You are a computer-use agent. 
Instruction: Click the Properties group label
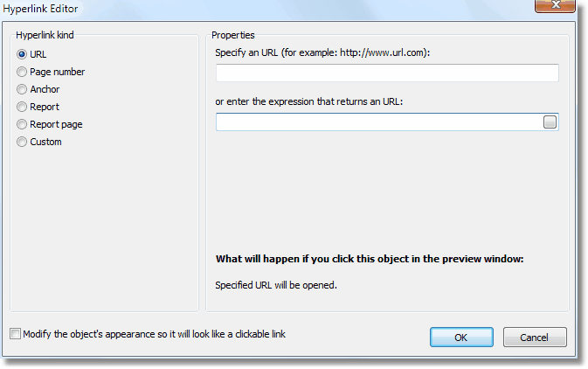click(233, 35)
